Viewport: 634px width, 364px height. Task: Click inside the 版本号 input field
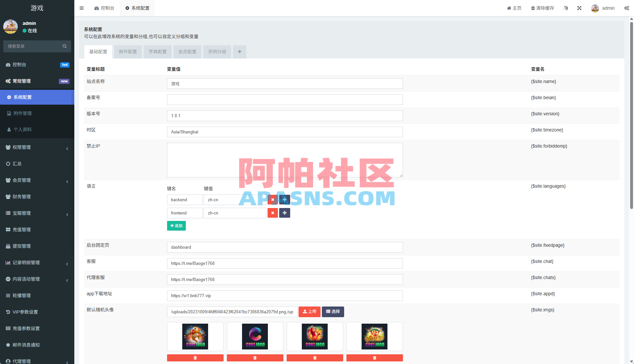pos(284,116)
